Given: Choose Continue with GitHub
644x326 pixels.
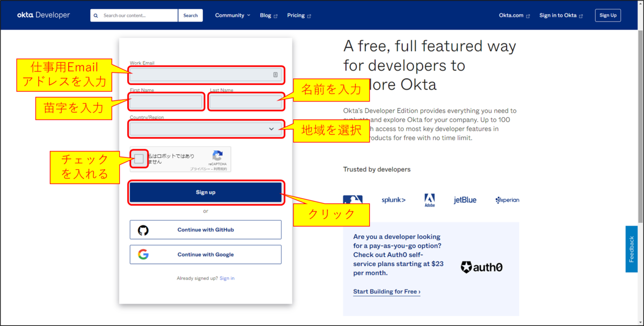Looking at the screenshot, I should (206, 230).
